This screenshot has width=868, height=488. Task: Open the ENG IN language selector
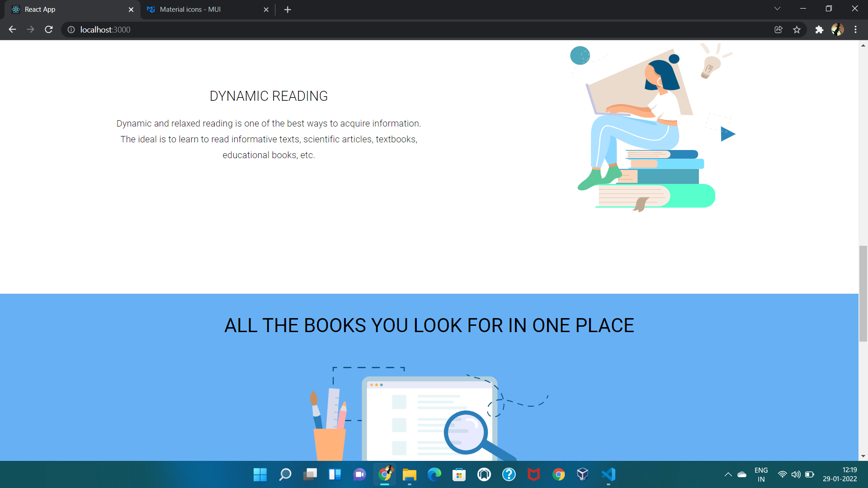[x=761, y=474]
